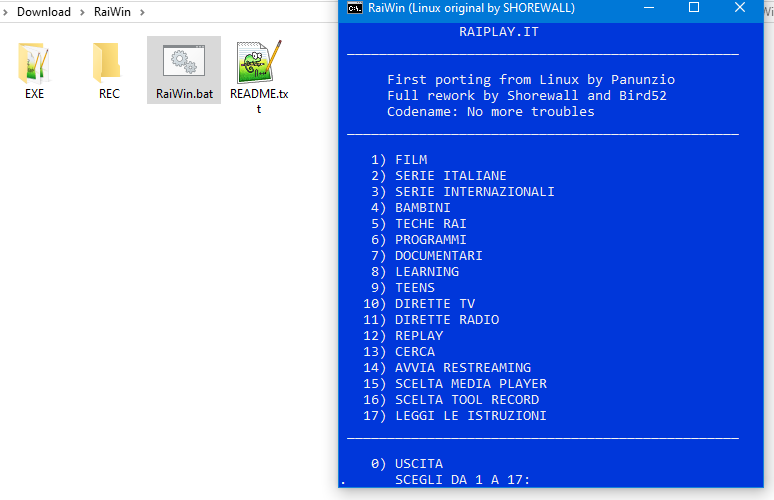The width and height of the screenshot is (774, 500).
Task: Close the RaiWin console window
Action: tap(740, 8)
